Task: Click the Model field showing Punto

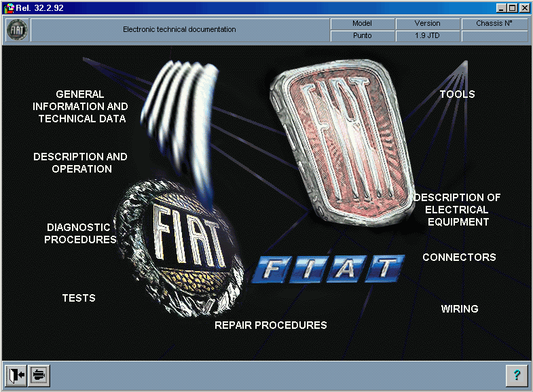Action: [363, 36]
